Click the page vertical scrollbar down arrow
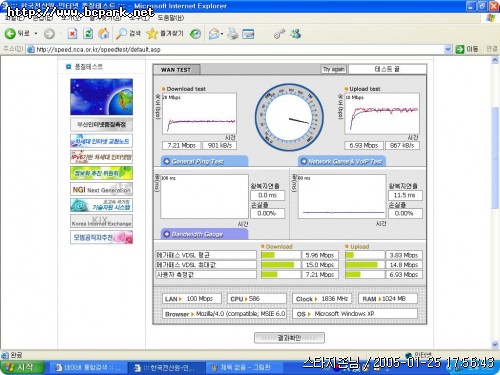 (495, 344)
